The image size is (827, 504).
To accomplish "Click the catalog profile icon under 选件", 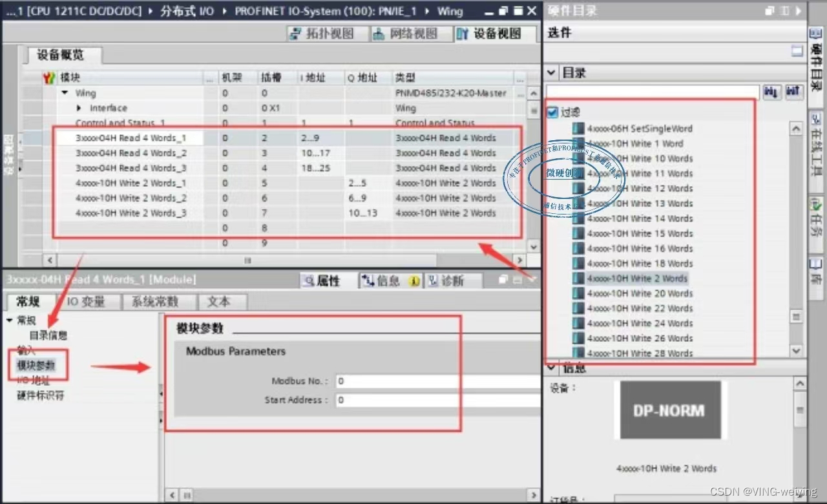I will (x=797, y=51).
